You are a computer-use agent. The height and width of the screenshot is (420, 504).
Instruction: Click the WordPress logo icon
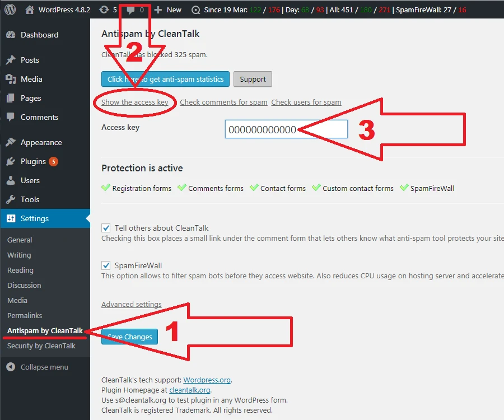pos(11,10)
